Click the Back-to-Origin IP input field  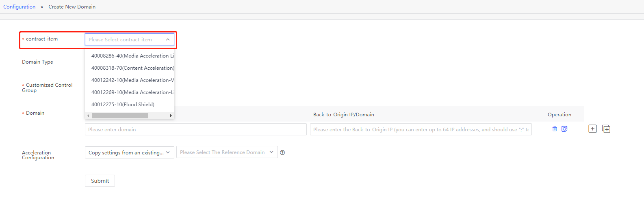pos(421,130)
